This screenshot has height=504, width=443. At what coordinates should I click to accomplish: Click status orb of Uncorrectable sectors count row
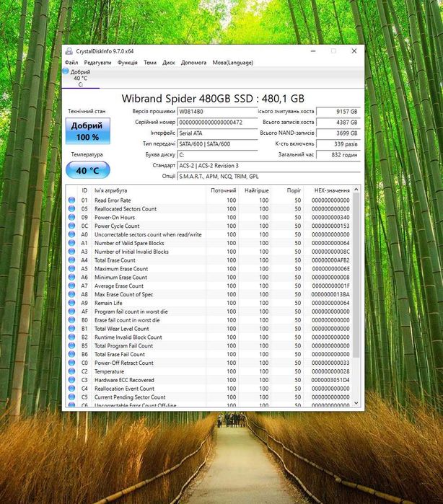pos(71,234)
